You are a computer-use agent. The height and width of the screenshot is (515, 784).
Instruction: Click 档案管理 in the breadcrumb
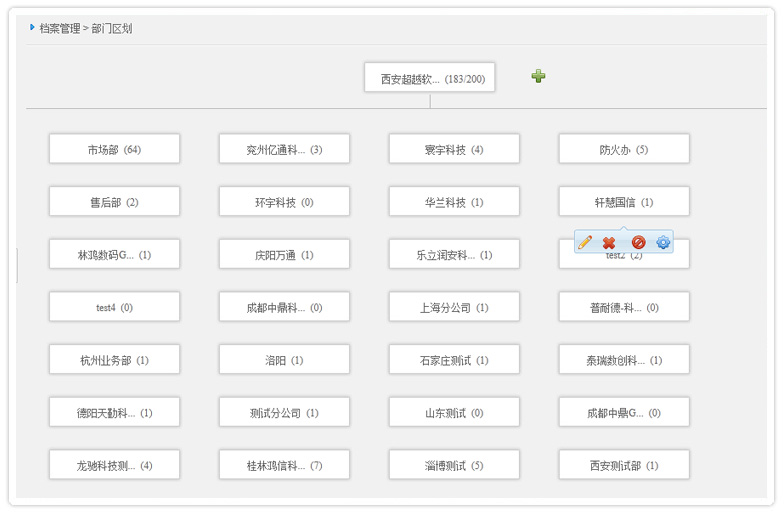coord(60,28)
